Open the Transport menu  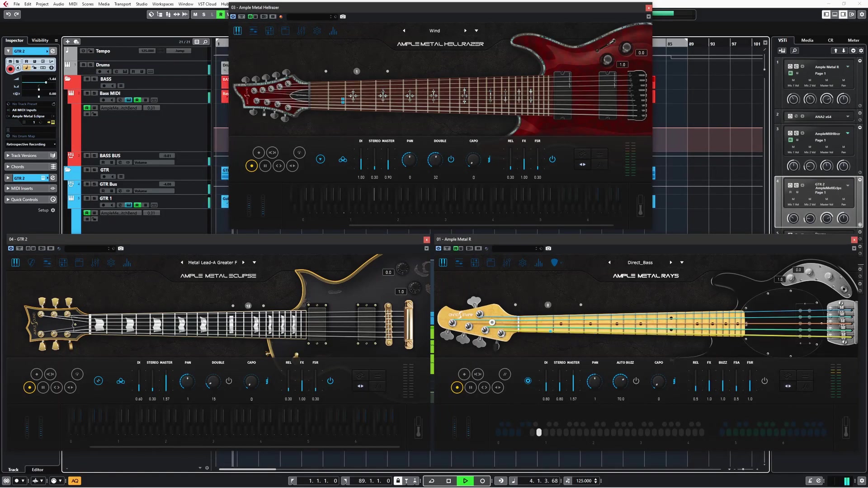122,4
